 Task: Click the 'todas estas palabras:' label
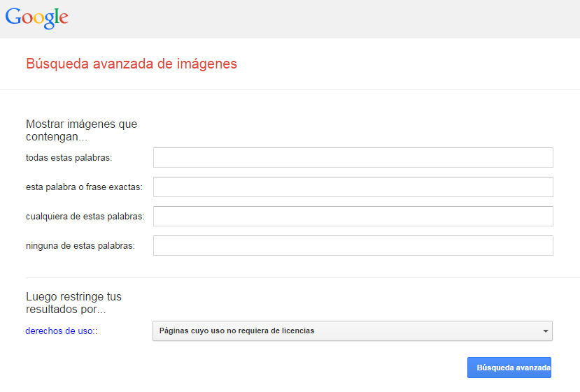69,158
